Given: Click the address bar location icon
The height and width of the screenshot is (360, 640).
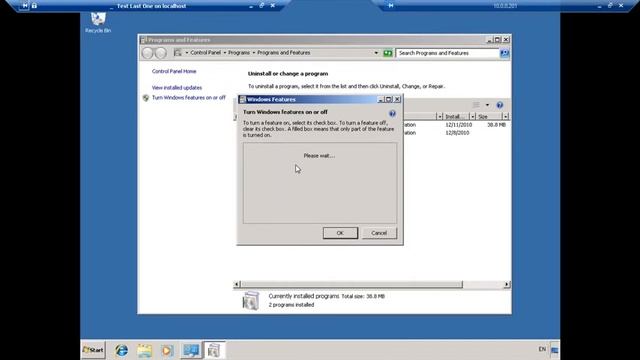Looking at the screenshot, I should (178, 53).
